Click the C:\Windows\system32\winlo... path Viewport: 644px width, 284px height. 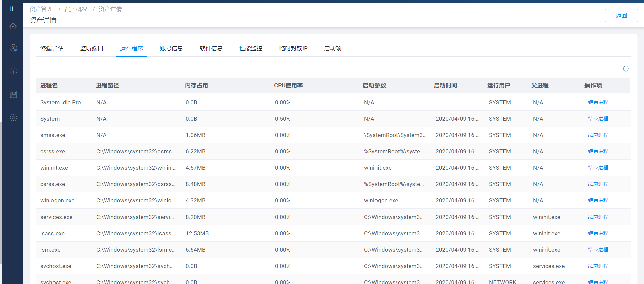(x=136, y=200)
